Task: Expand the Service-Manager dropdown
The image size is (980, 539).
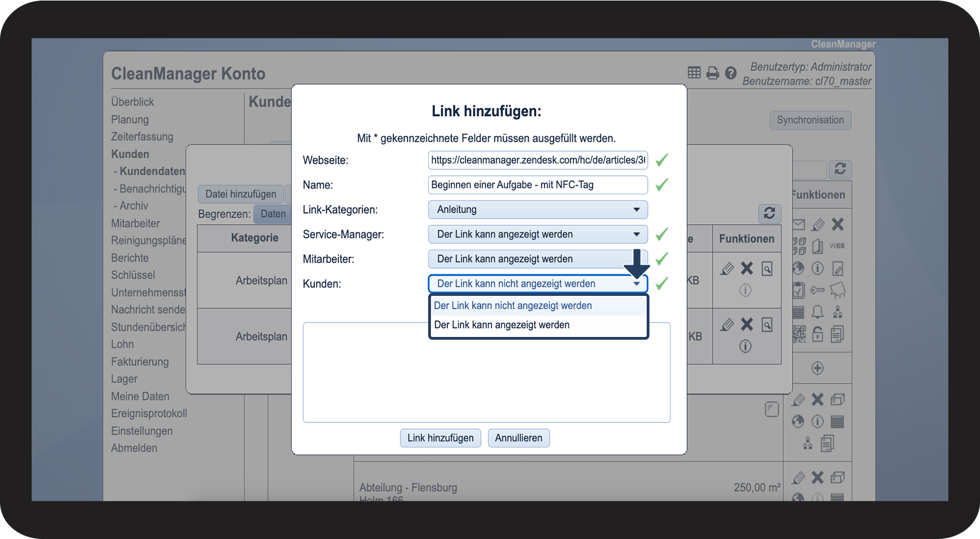Action: pos(537,234)
